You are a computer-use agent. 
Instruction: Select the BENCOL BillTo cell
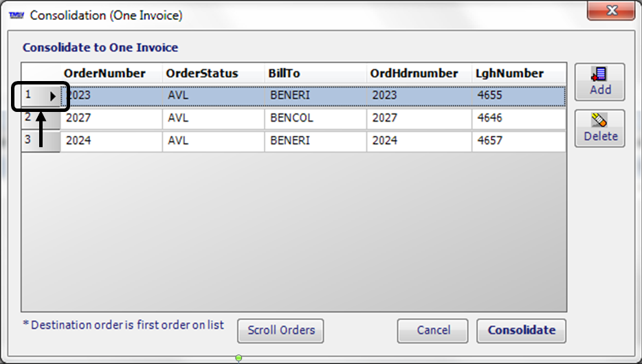coord(291,118)
